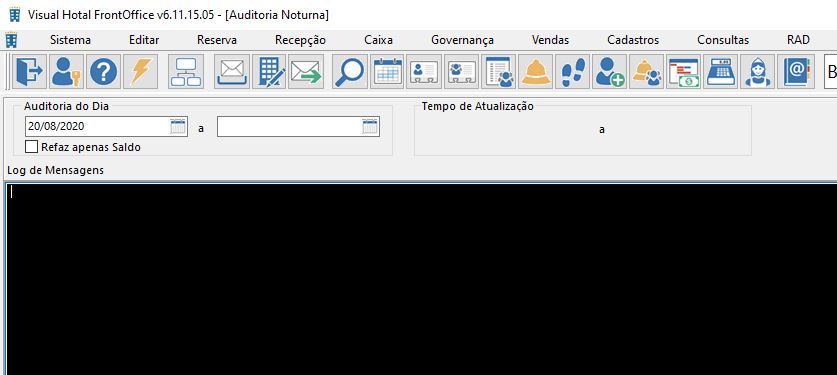This screenshot has width=837, height=375.
Task: Click the housekeeper maid toolbar icon
Action: 758,71
